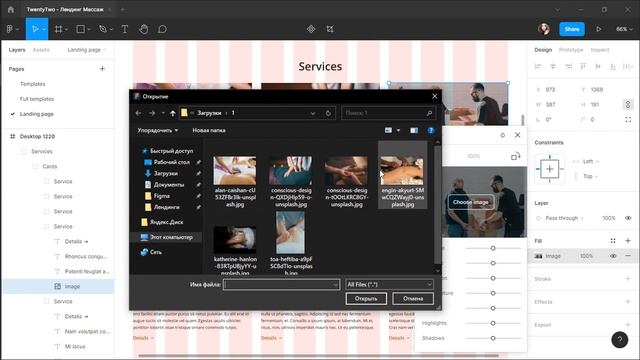Add an effect

628,302
